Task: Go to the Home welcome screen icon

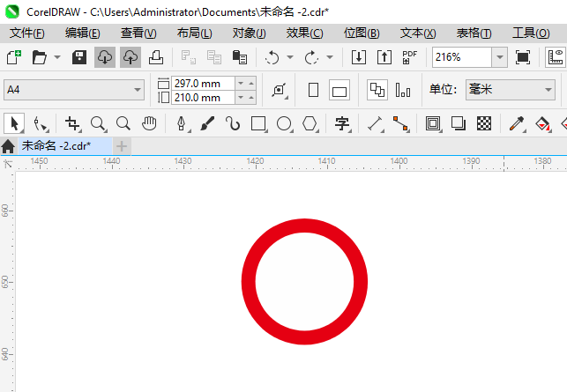Action: (x=8, y=146)
